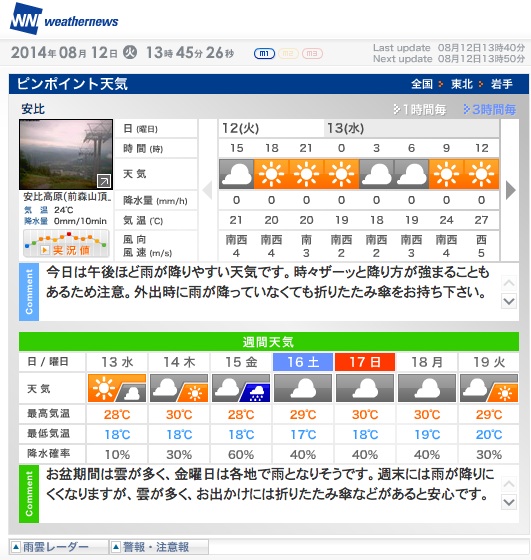Switch to the m3 mode toggle
Image resolution: width=531 pixels, height=560 pixels.
tap(312, 54)
